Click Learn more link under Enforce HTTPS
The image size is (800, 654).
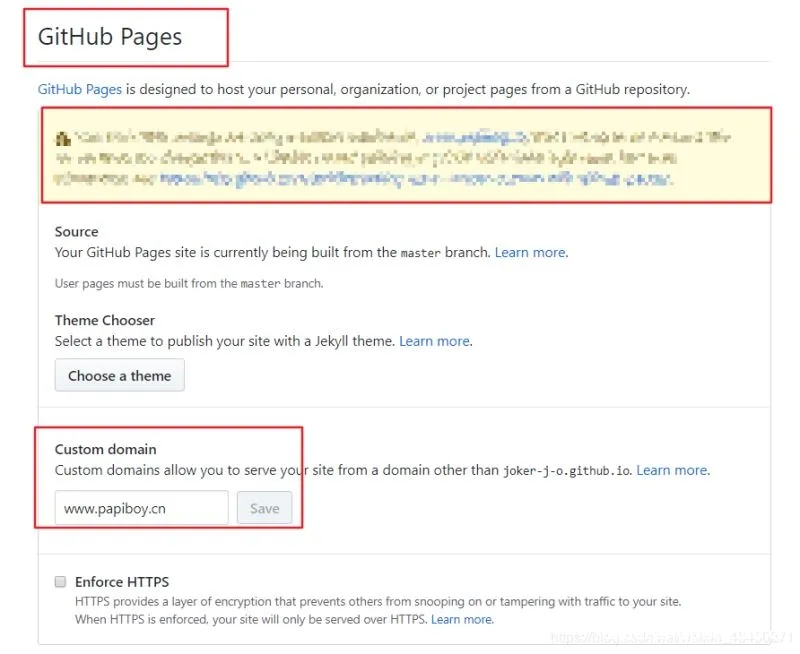coord(462,619)
